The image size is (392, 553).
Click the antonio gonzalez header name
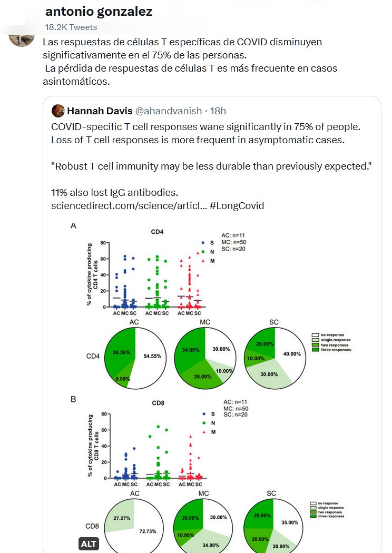click(x=99, y=12)
